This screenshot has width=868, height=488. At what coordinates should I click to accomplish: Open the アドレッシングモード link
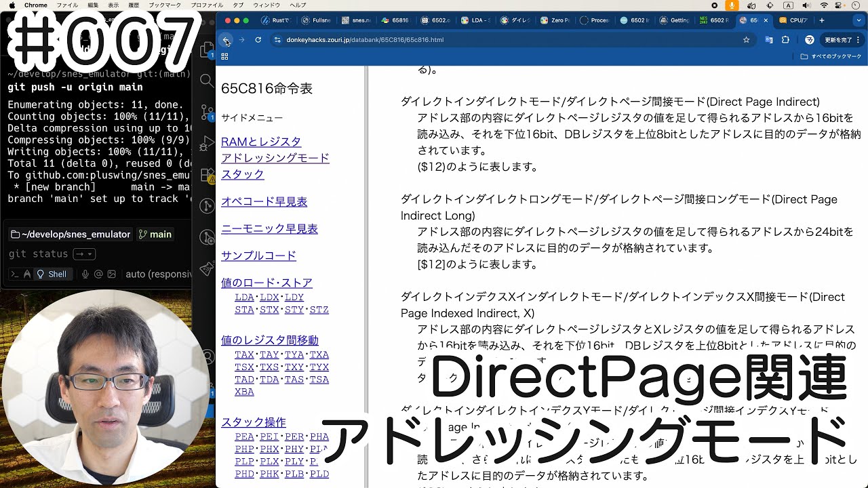click(275, 158)
